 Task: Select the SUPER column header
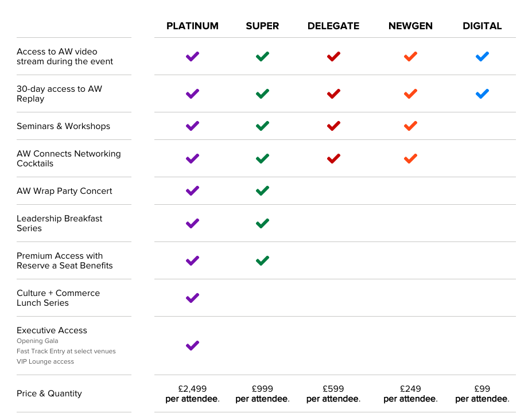[x=262, y=26]
